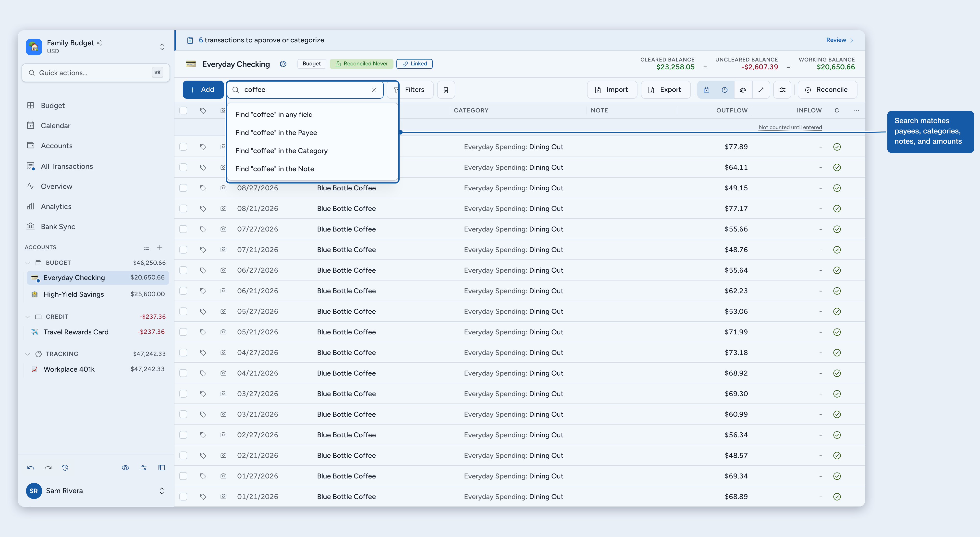Choose Find "coffee" in the Payee
This screenshot has width=980, height=537.
pos(312,133)
